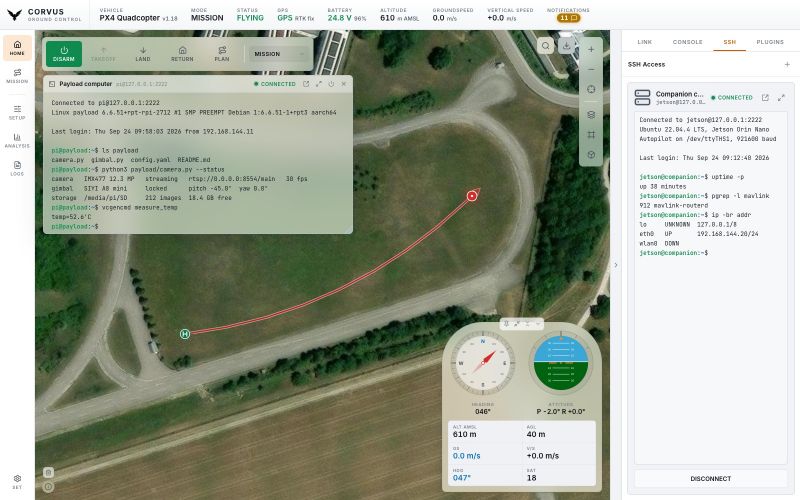The image size is (800, 500).
Task: Click the Companion terminal last prompt line
Action: pos(673,253)
